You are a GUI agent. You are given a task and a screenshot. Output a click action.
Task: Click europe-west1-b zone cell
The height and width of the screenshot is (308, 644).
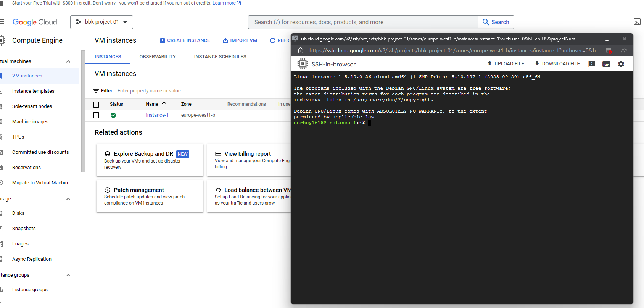pyautogui.click(x=198, y=115)
